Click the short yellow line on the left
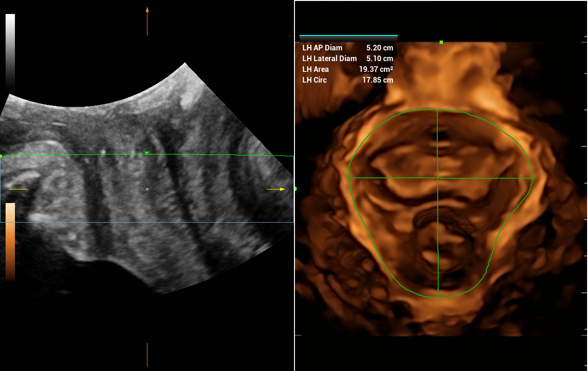The image size is (588, 371). click(18, 189)
